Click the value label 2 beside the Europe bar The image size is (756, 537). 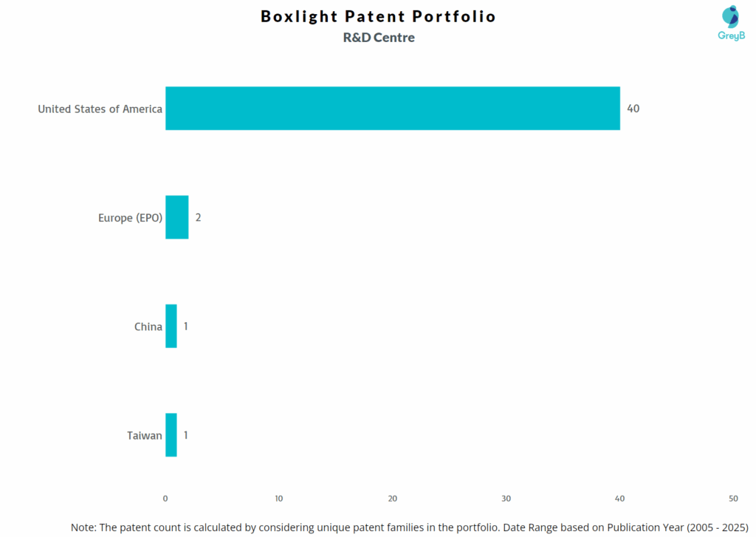[x=198, y=217]
